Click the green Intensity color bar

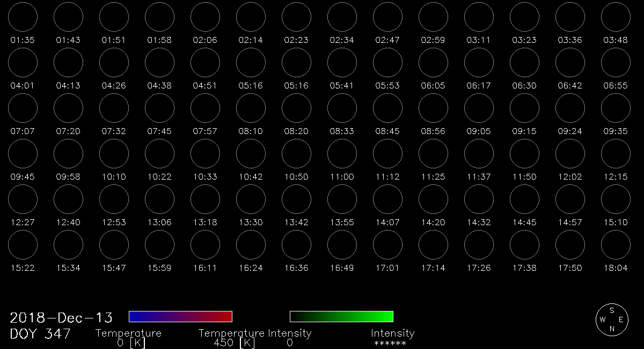pyautogui.click(x=341, y=316)
